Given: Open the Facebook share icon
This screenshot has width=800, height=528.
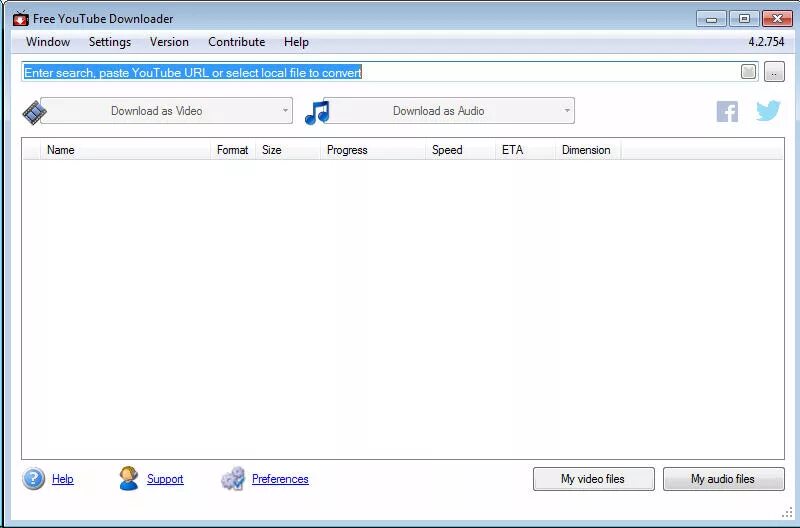Looking at the screenshot, I should [x=727, y=111].
